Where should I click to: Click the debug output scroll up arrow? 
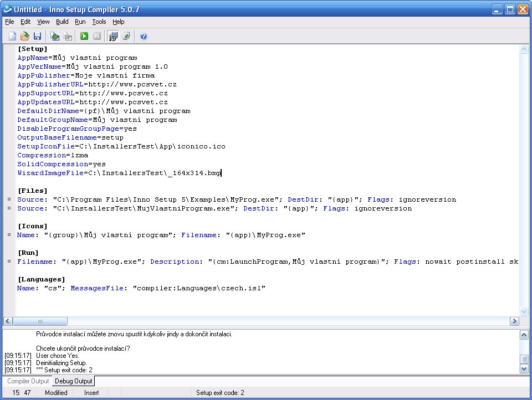tap(524, 335)
